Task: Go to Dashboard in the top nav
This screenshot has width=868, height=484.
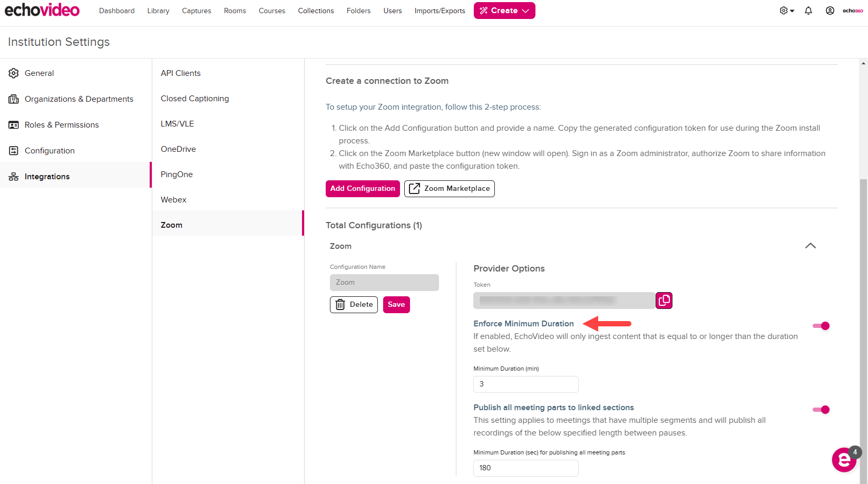Action: pos(116,11)
